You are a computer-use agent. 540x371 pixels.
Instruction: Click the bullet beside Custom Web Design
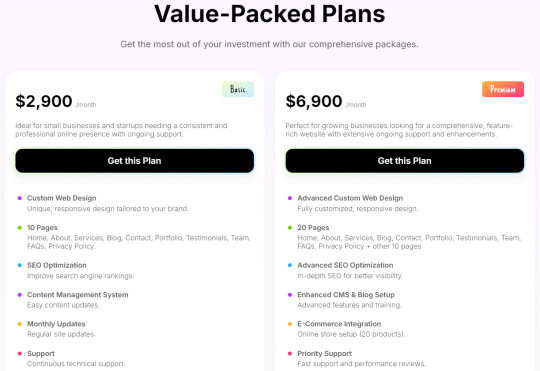(x=20, y=198)
